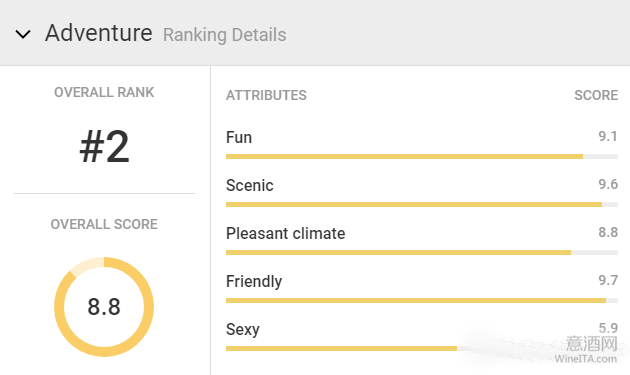Click the ATTRIBUTES column header

click(x=266, y=95)
